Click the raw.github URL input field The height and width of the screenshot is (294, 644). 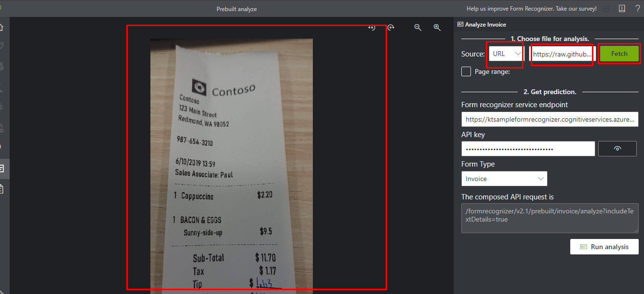[562, 55]
